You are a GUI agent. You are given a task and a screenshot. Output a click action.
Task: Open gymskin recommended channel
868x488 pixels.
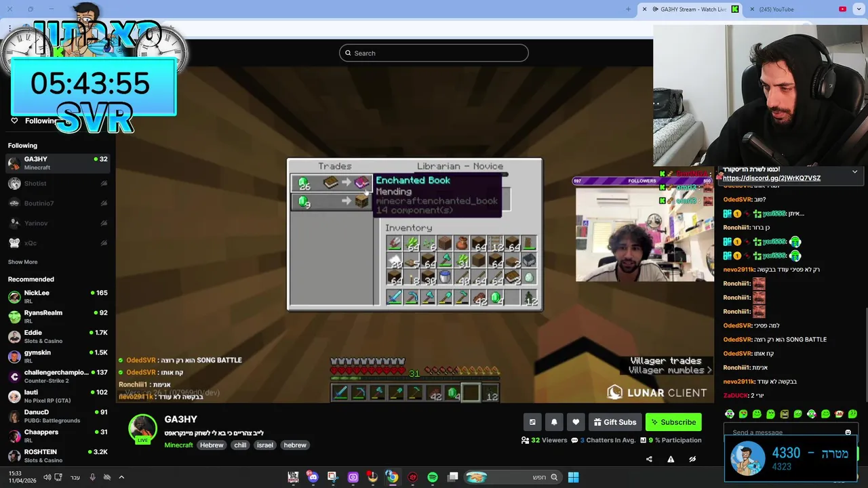tap(58, 356)
